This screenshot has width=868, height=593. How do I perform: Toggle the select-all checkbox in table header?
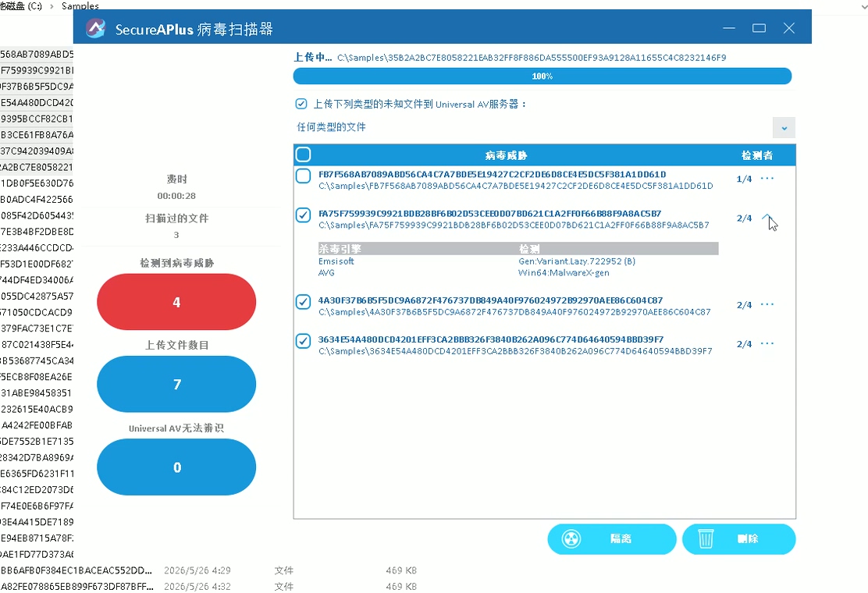pos(304,154)
